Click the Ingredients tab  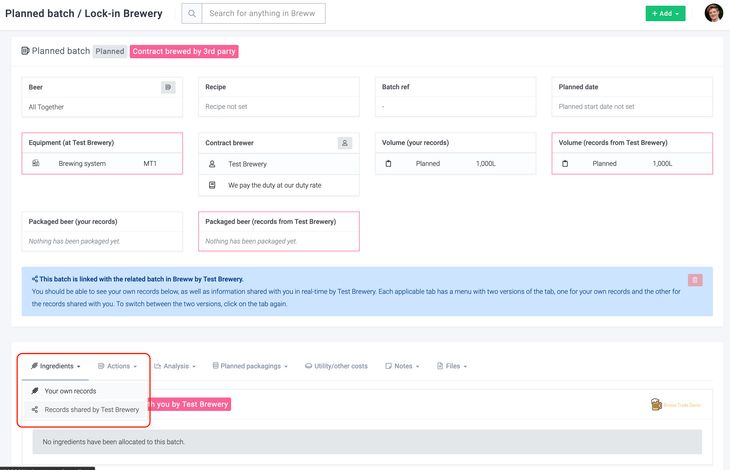[x=56, y=366]
